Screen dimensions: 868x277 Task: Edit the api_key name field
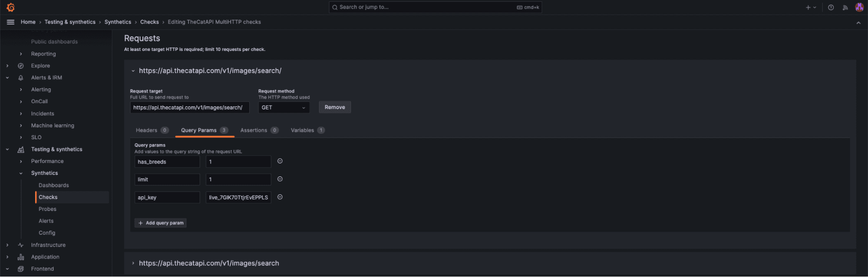point(167,197)
